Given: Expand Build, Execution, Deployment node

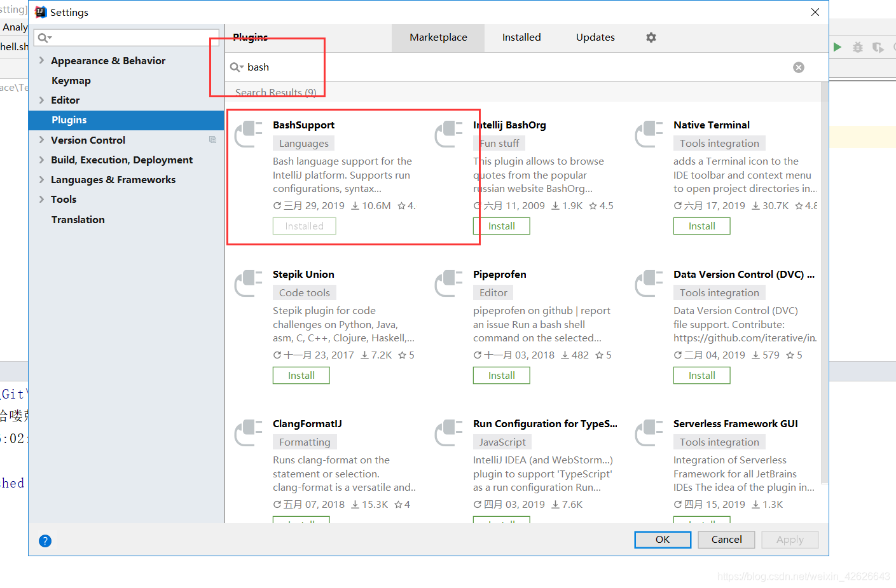Looking at the screenshot, I should [x=41, y=160].
